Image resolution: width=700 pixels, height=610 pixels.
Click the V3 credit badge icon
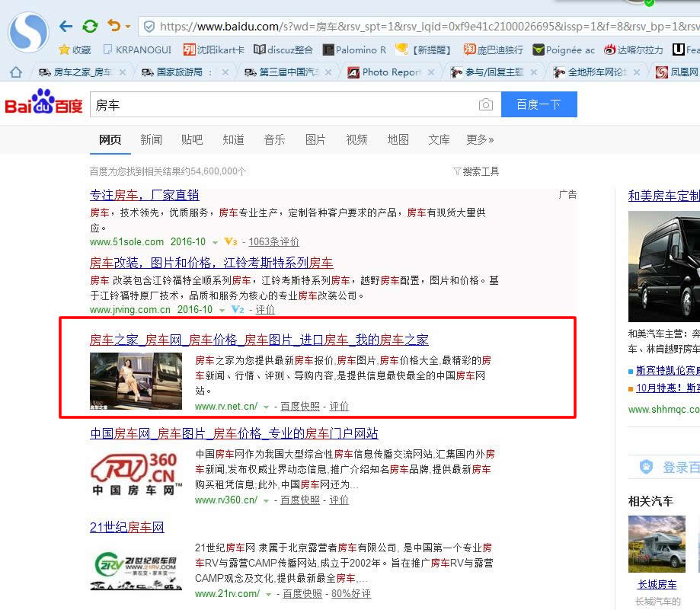pyautogui.click(x=231, y=241)
